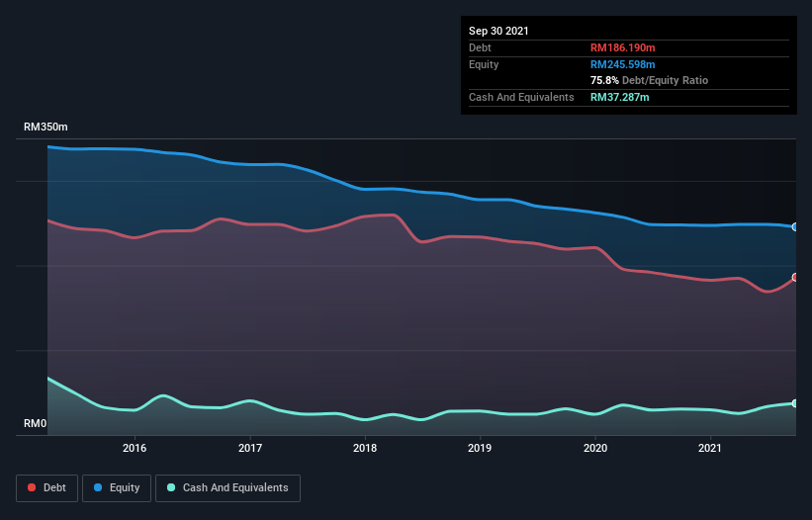Click the RM350m y-axis label

click(45, 128)
